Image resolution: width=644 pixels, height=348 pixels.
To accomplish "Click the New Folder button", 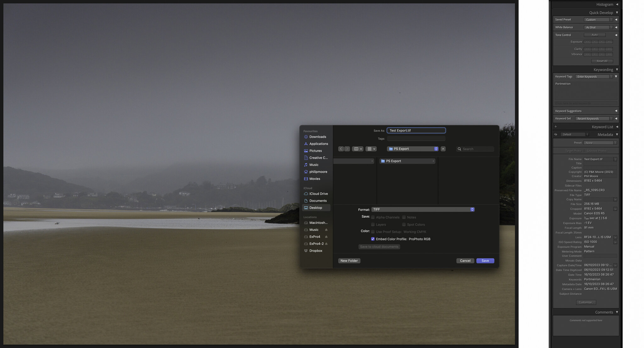I will click(349, 261).
